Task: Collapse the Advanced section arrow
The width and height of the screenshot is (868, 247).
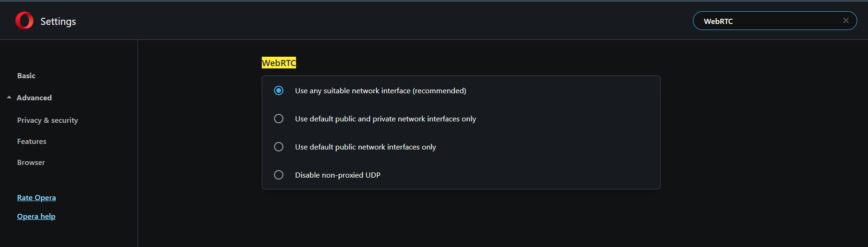Action: [x=9, y=97]
